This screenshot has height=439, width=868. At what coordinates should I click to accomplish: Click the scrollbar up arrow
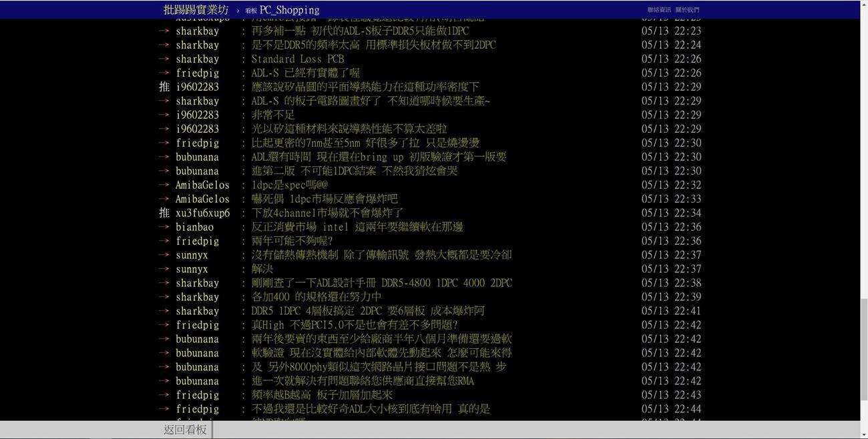[864, 5]
